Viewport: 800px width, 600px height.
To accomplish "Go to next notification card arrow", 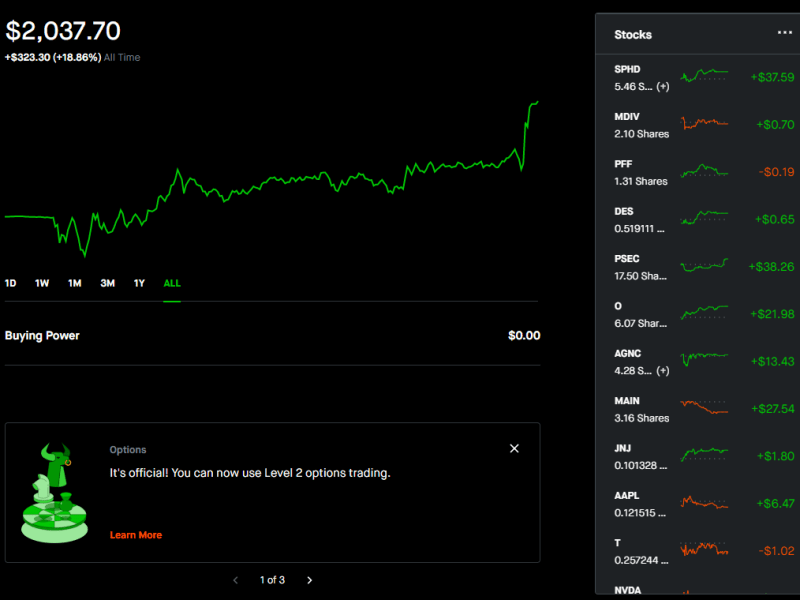I will click(x=309, y=580).
